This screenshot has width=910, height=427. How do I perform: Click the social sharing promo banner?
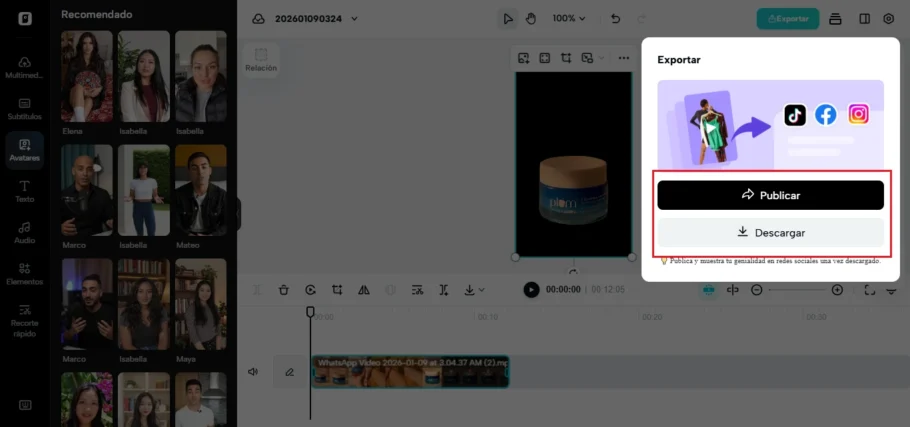pos(771,125)
